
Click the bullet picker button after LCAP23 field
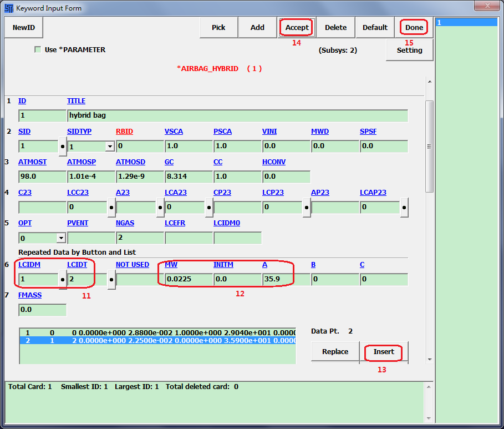pyautogui.click(x=404, y=208)
